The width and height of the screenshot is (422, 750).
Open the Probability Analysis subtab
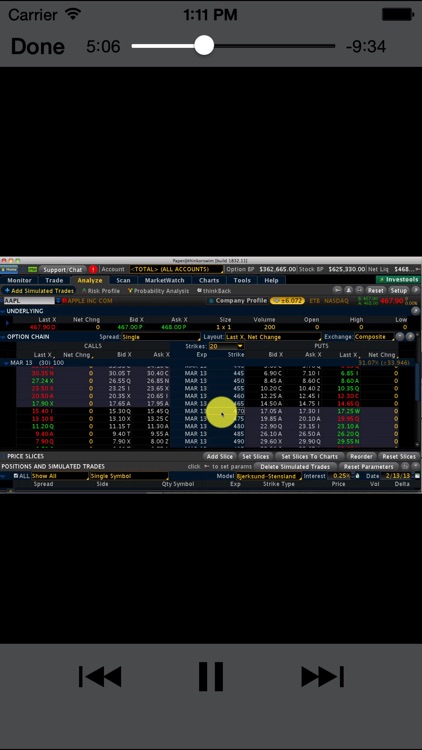point(158,291)
